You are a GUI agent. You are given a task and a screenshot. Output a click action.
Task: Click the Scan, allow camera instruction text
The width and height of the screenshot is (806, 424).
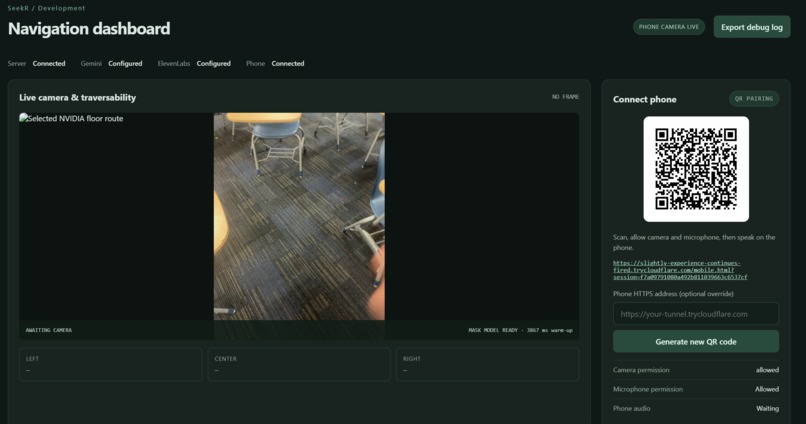pos(694,242)
